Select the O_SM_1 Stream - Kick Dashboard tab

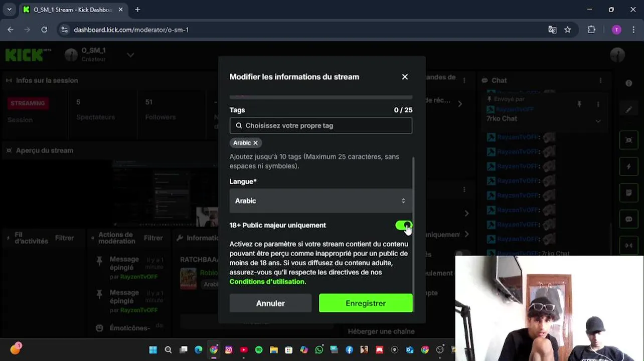click(73, 10)
